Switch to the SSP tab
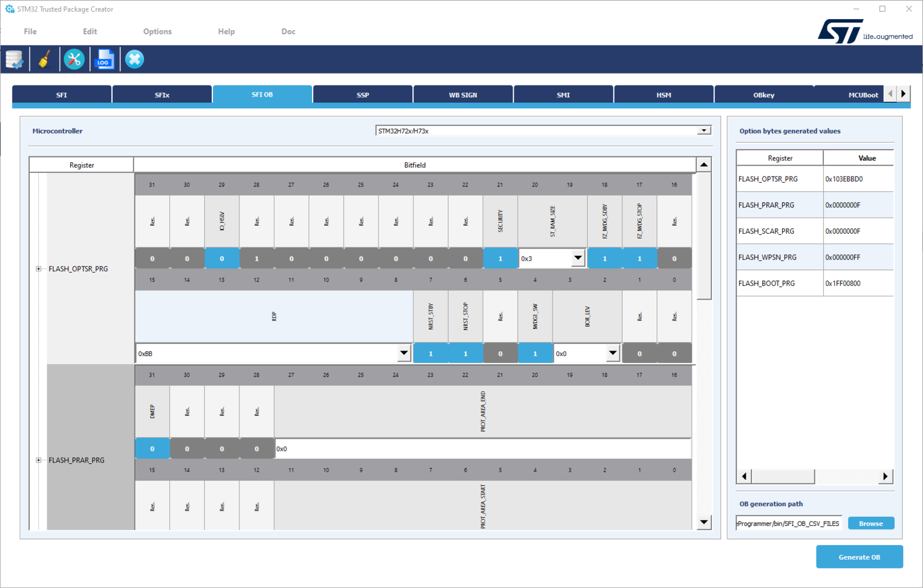This screenshot has width=923, height=588. tap(362, 95)
